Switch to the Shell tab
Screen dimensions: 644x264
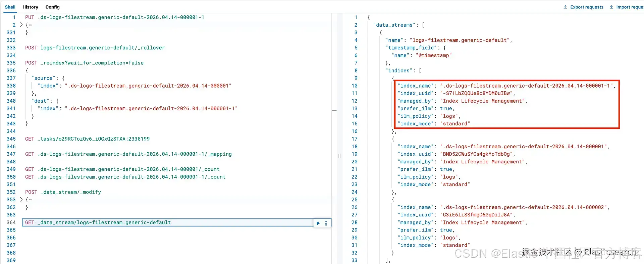pos(10,7)
